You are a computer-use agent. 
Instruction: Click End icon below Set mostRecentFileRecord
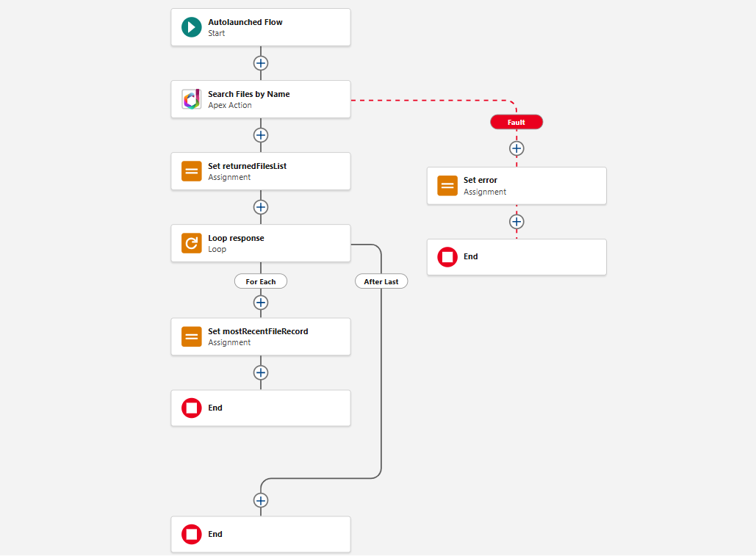pos(192,408)
